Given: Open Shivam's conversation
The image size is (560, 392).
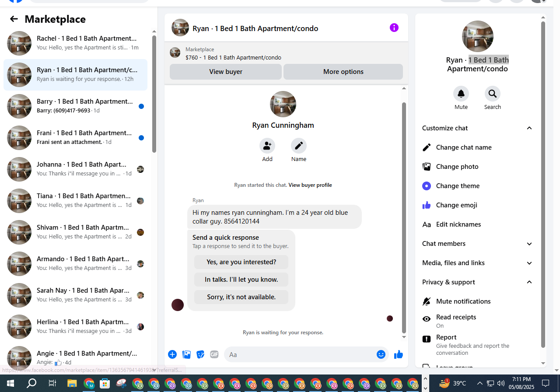Looking at the screenshot, I should tap(75, 232).
